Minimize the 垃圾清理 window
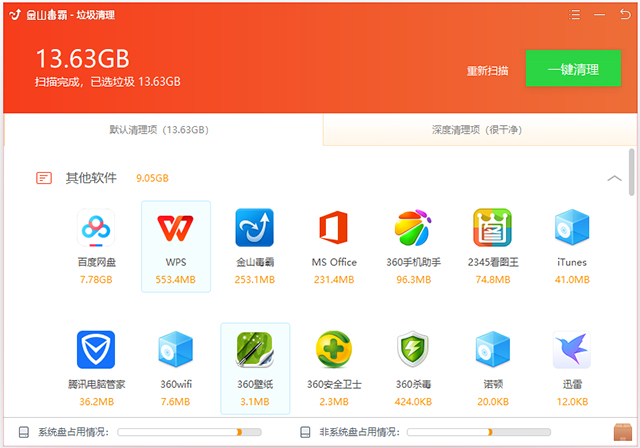640x448 pixels. (x=600, y=15)
